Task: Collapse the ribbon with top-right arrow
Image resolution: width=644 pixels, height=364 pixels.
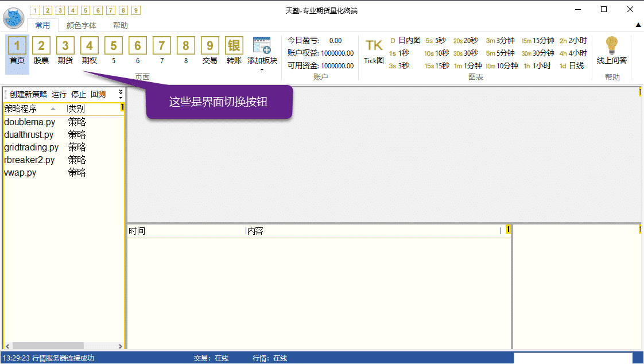Action: [638, 25]
